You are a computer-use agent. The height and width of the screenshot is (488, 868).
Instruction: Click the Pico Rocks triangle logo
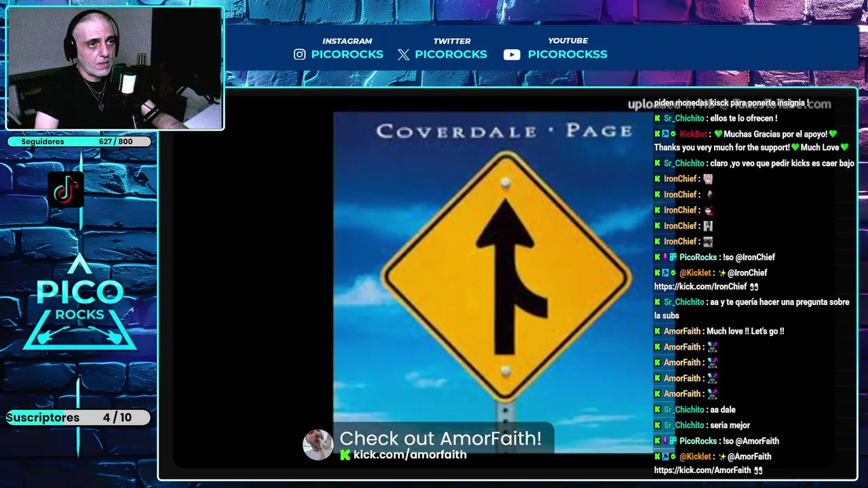(x=80, y=302)
